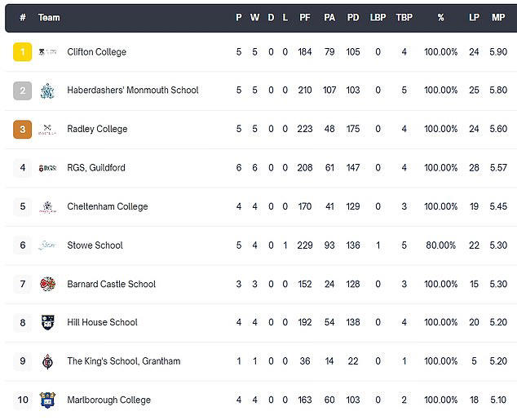Click the RGS Guildford logo

(x=48, y=168)
